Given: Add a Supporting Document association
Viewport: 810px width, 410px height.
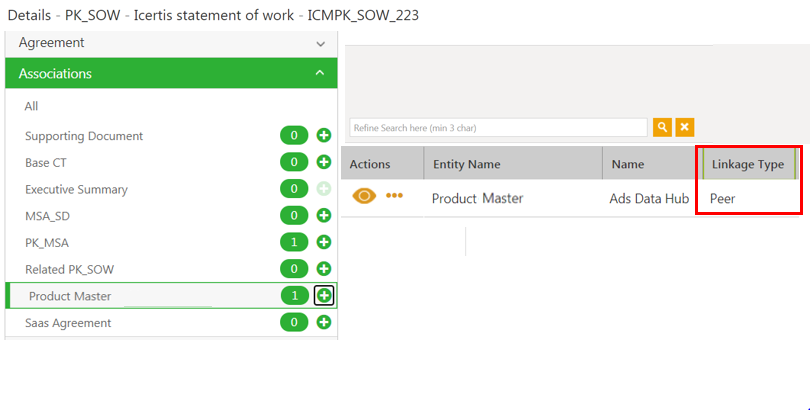Looking at the screenshot, I should (x=324, y=135).
